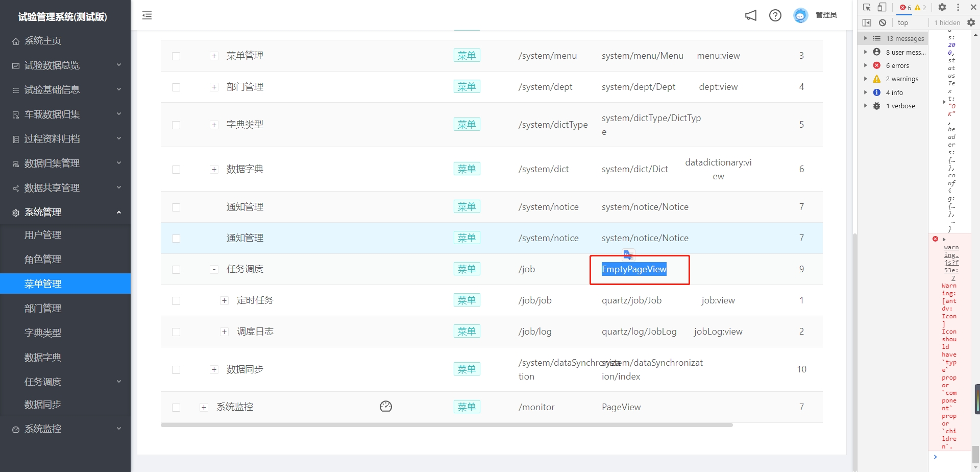Check the 系统监控 row checkbox

pos(176,408)
